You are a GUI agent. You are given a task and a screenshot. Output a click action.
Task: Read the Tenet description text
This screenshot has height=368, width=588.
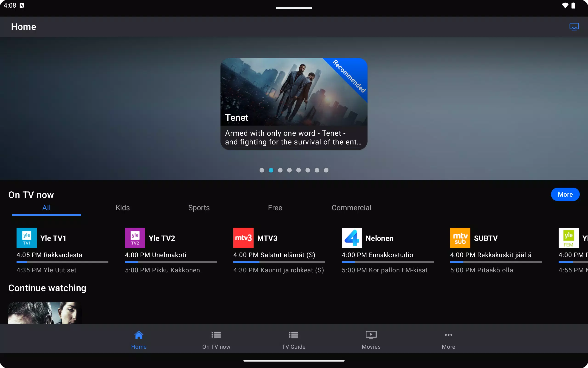coord(293,138)
